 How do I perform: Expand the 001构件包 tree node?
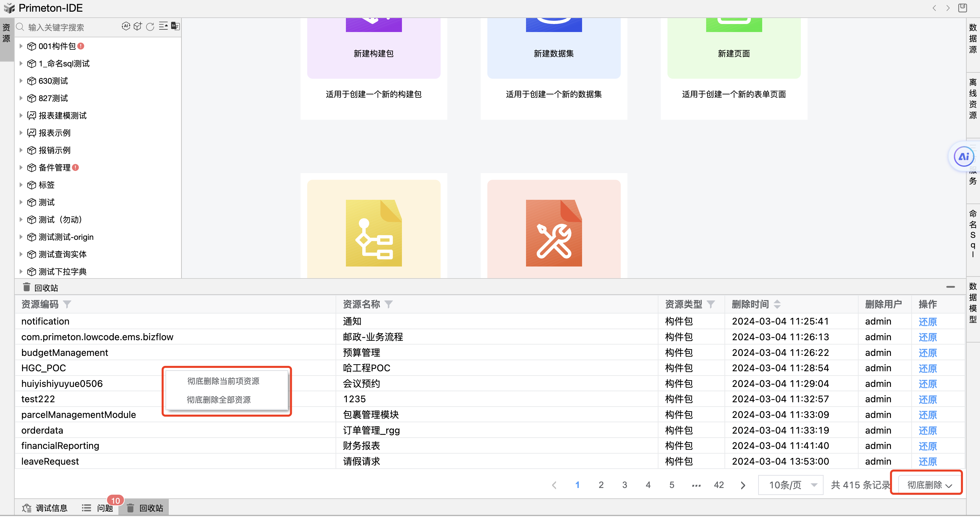click(x=21, y=46)
